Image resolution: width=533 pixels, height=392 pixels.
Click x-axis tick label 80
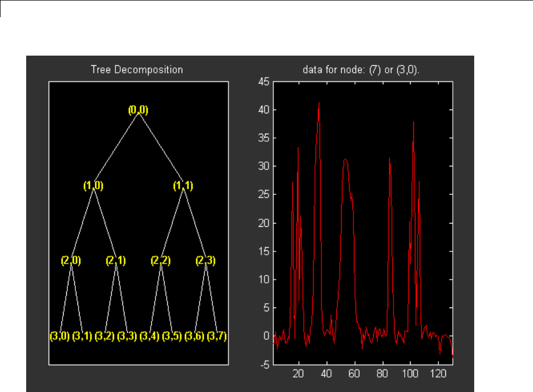(382, 374)
